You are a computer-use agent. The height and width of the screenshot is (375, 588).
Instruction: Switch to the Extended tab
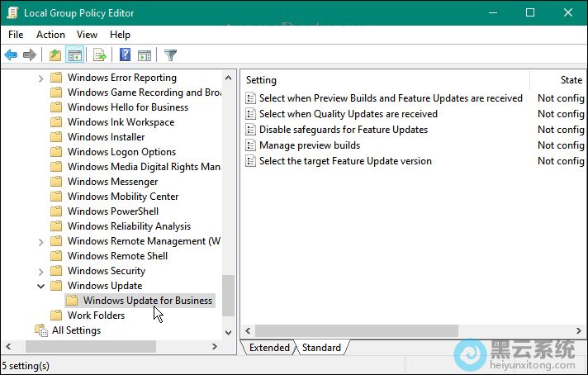(x=269, y=348)
